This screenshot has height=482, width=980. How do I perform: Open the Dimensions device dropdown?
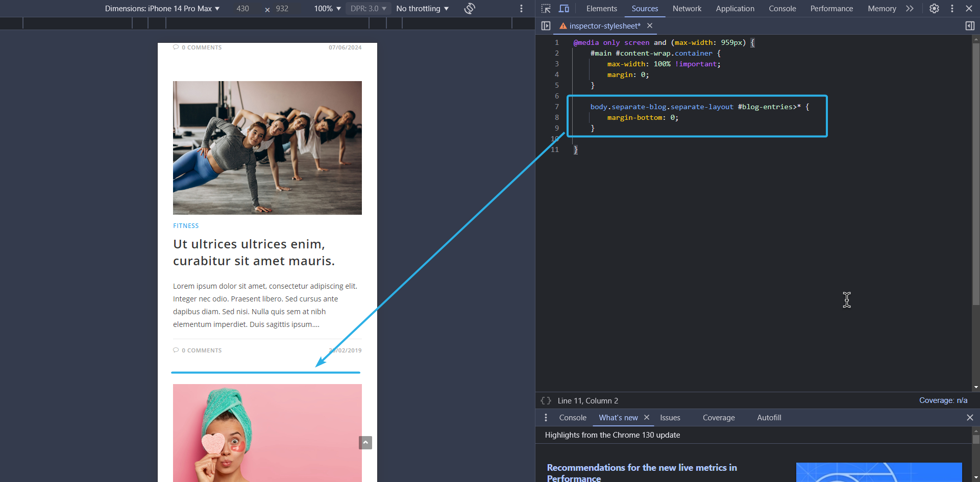point(162,9)
